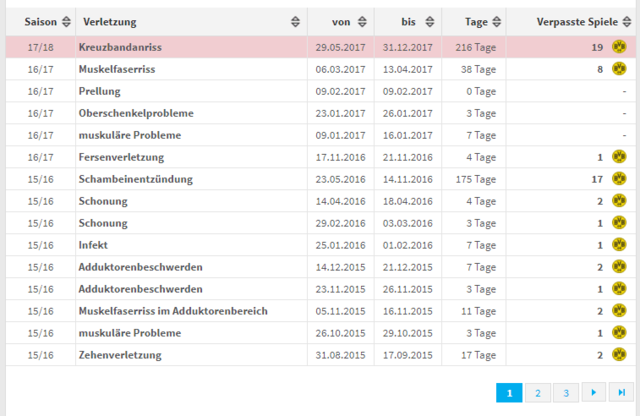Click the club badge in the Muskelfaserriss 06.03.2017 row
This screenshot has width=640, height=416.
[619, 69]
